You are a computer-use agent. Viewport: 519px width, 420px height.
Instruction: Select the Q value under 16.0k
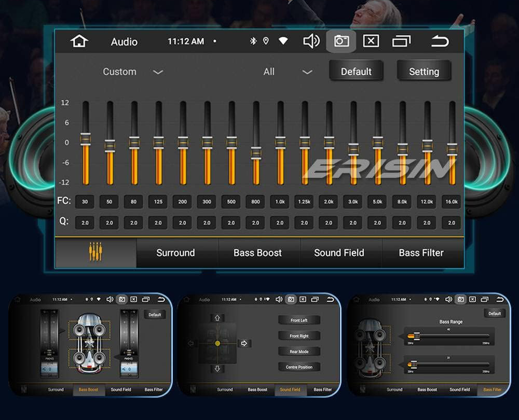click(x=451, y=223)
